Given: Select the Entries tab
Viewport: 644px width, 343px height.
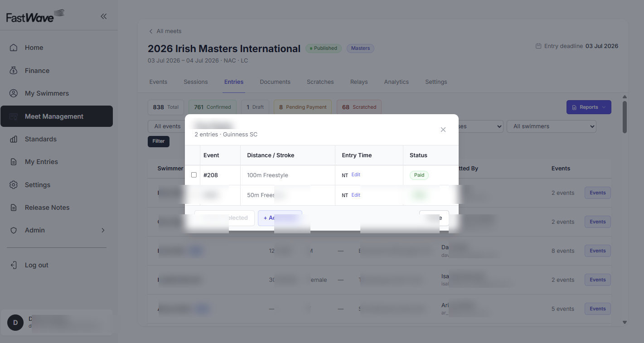Looking at the screenshot, I should (234, 82).
